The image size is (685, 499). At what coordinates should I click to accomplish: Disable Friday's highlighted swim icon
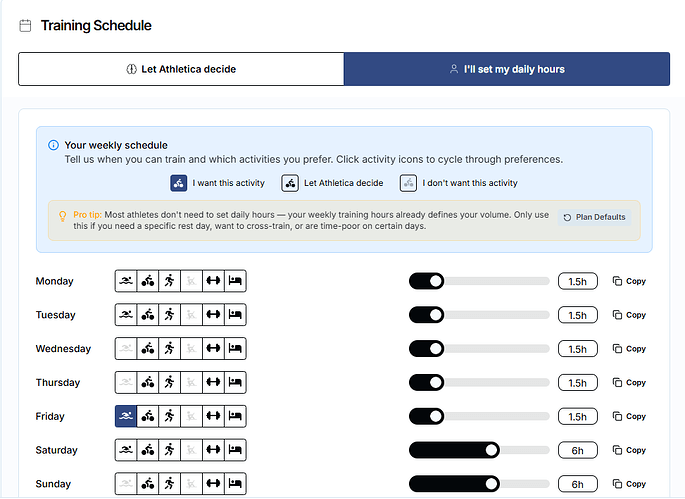click(126, 417)
